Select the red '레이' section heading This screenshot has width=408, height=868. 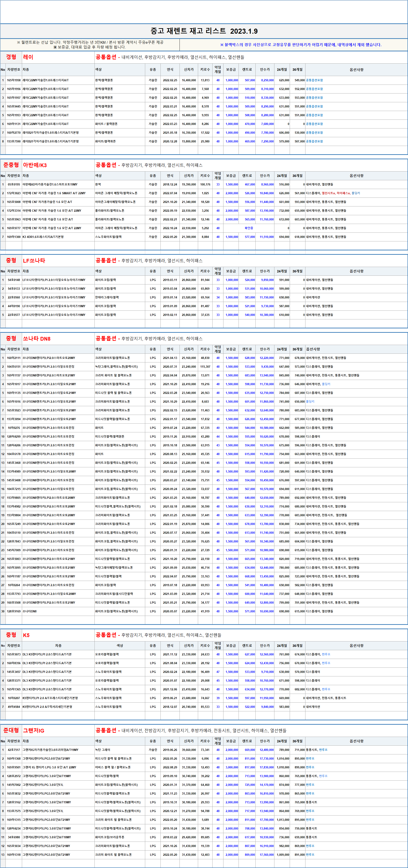pos(28,57)
